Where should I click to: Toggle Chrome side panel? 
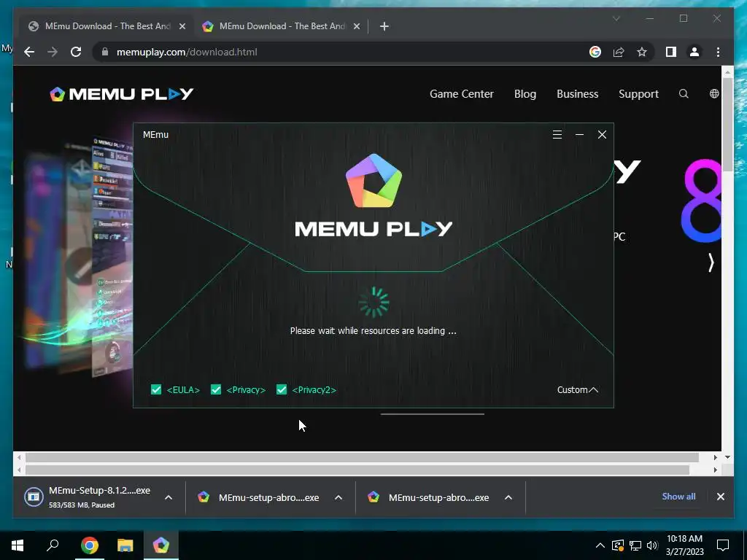pos(671,52)
